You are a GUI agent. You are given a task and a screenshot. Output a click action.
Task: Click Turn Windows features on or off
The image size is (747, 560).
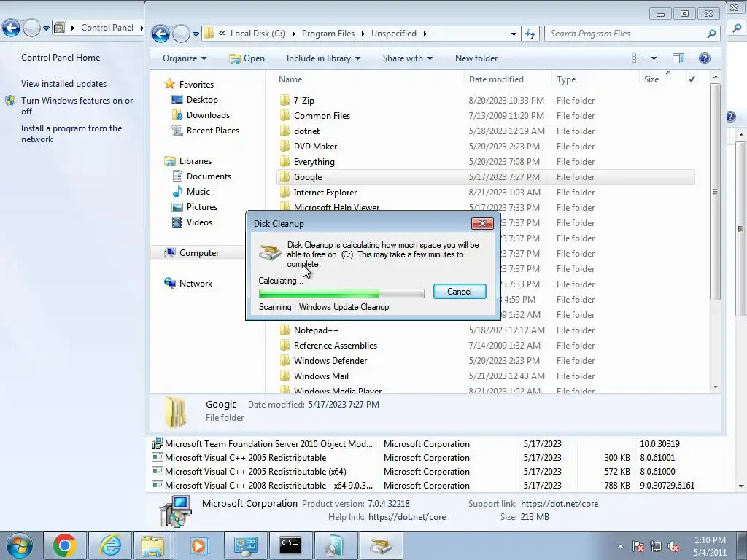point(77,106)
